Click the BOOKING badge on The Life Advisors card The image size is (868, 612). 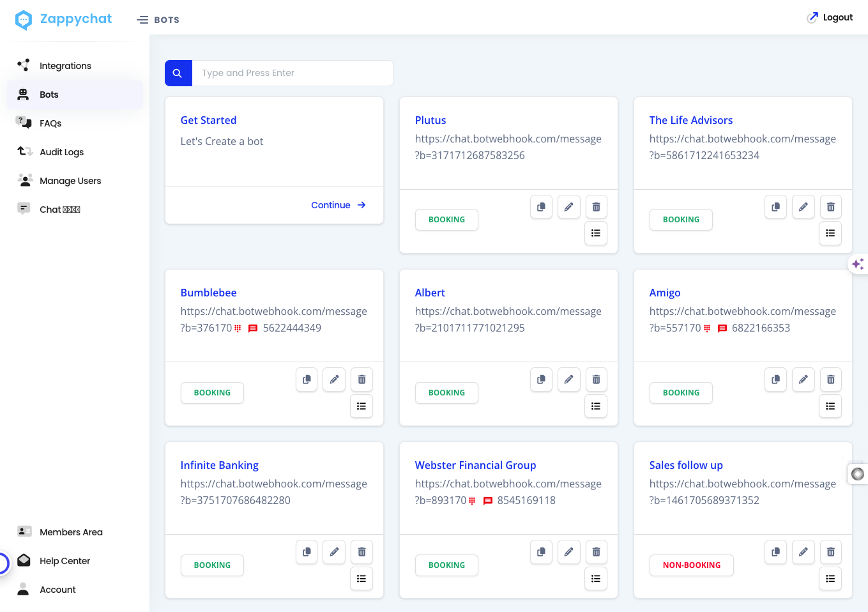(681, 220)
